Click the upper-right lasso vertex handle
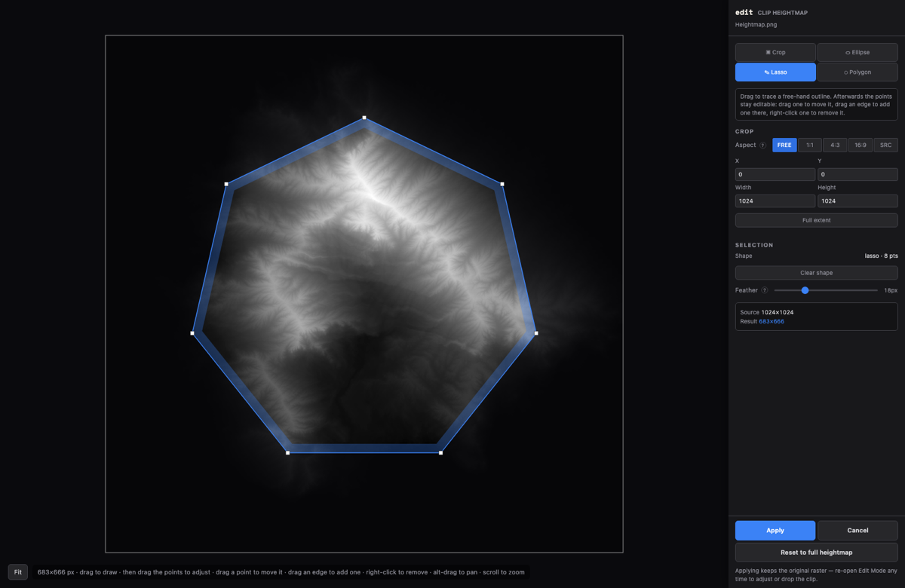The height and width of the screenshot is (588, 905). click(502, 184)
